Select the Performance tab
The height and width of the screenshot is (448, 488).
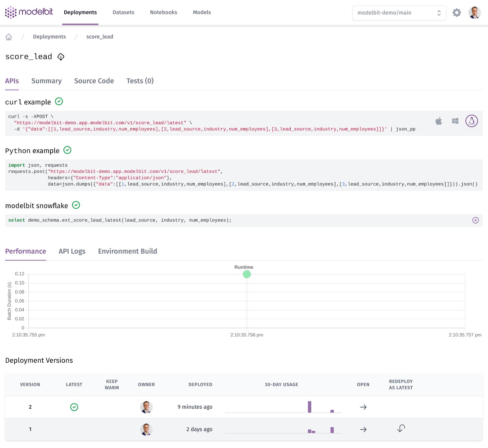[x=26, y=251]
